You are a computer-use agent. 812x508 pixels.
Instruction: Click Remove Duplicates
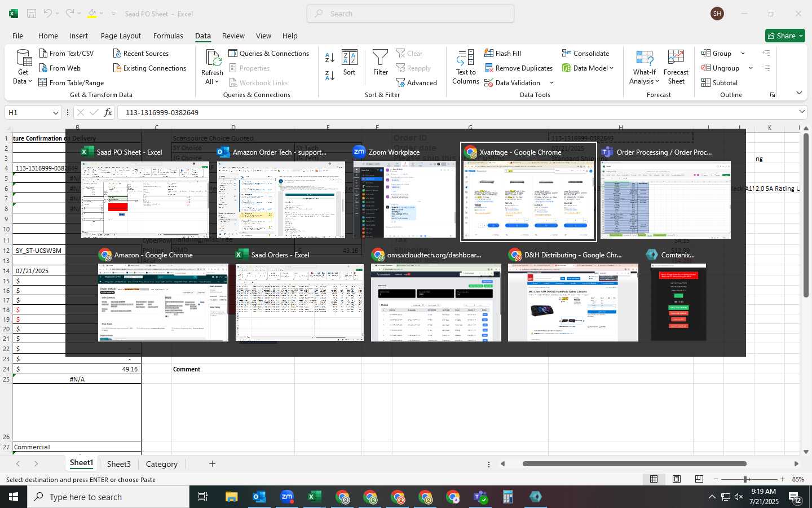coord(518,68)
